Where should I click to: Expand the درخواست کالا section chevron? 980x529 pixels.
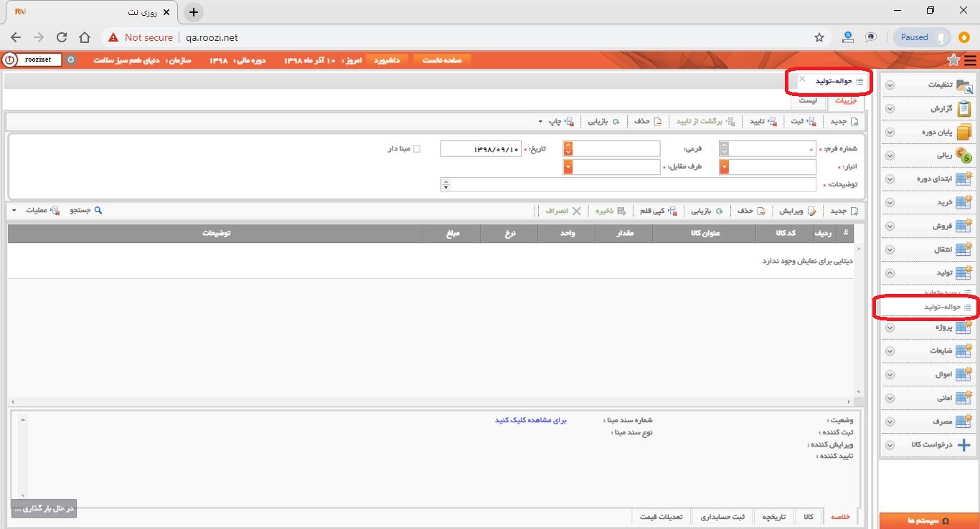click(x=890, y=445)
